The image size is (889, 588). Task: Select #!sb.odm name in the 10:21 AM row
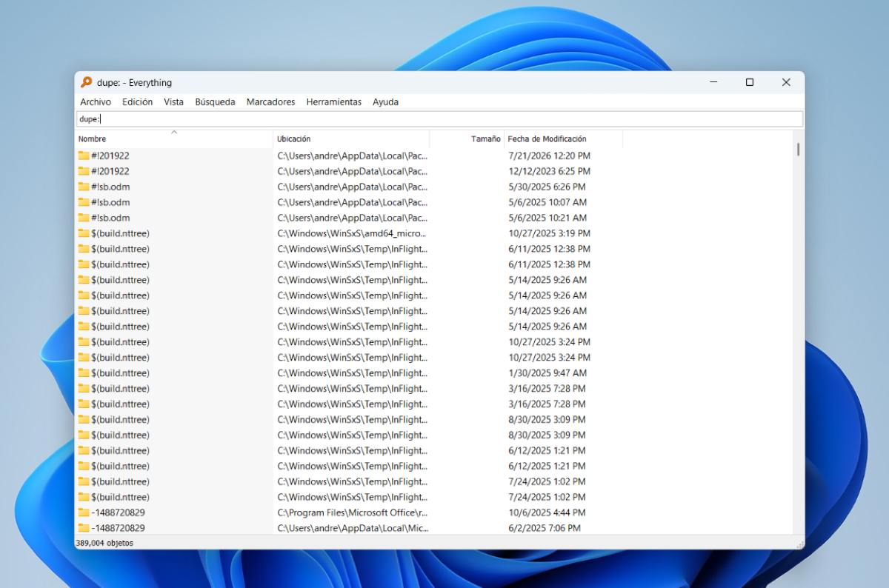[x=110, y=218]
